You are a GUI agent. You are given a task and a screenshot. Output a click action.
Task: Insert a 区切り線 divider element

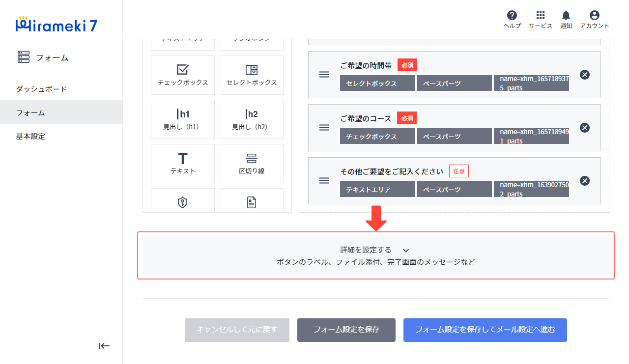[x=251, y=163]
